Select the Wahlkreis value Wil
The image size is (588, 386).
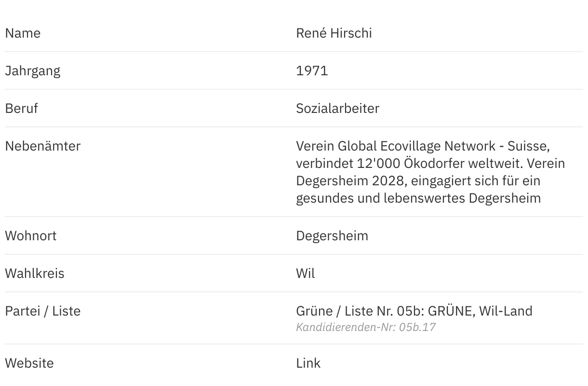(305, 274)
